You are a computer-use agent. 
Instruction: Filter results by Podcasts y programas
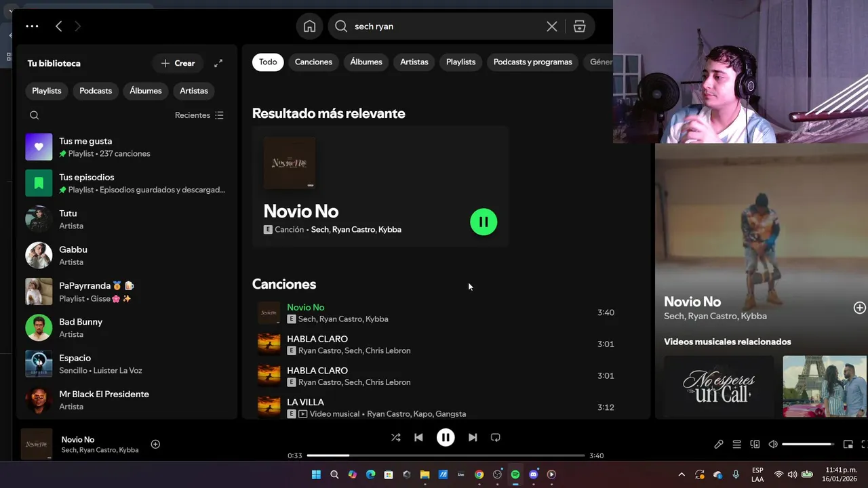click(x=532, y=62)
